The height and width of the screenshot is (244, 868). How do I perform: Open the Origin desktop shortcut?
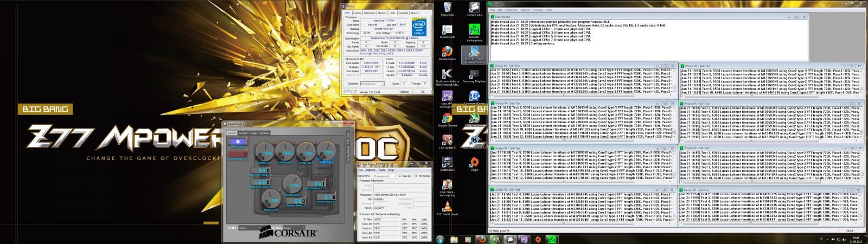tap(474, 164)
